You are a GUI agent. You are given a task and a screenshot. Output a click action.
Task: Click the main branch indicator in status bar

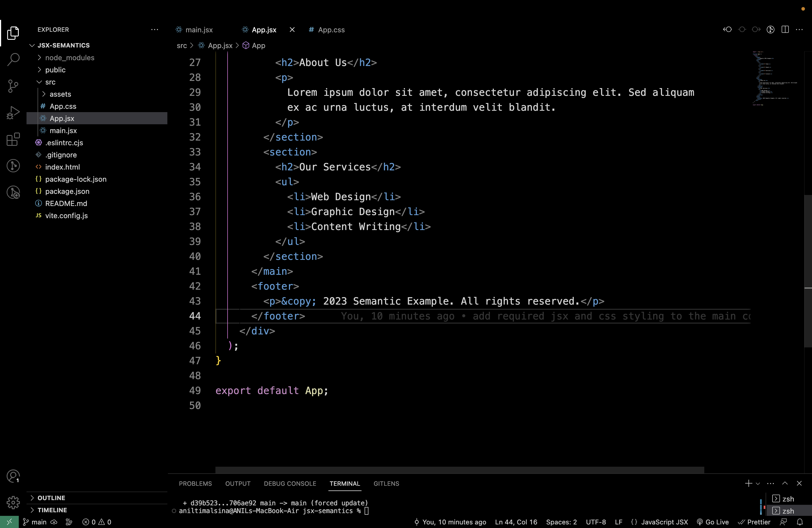[35, 522]
